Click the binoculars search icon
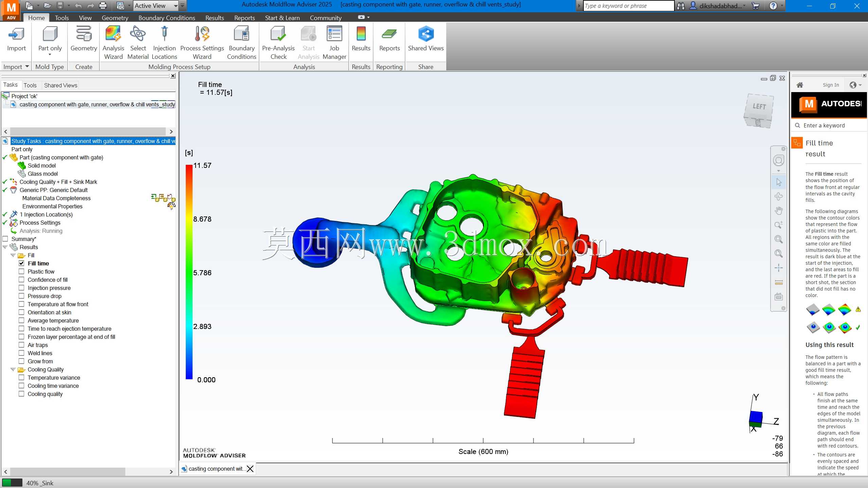 coord(681,6)
